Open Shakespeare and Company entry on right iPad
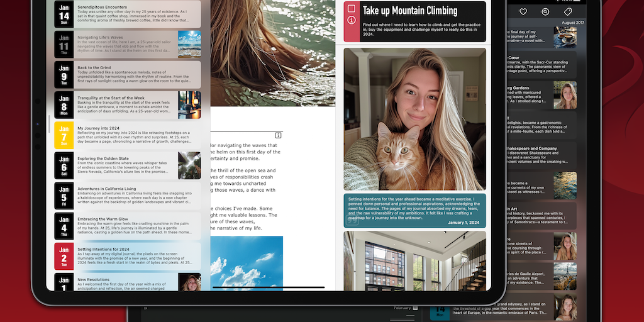The height and width of the screenshot is (322, 644). point(542,156)
